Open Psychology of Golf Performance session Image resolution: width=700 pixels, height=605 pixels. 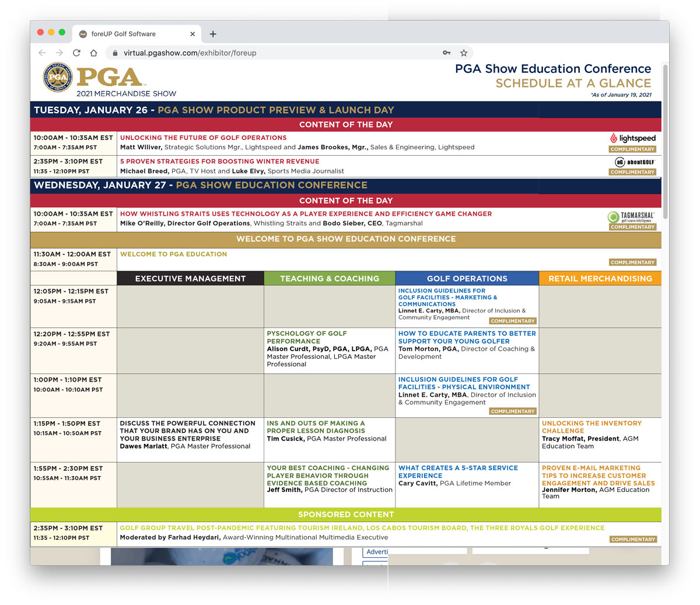(x=307, y=337)
